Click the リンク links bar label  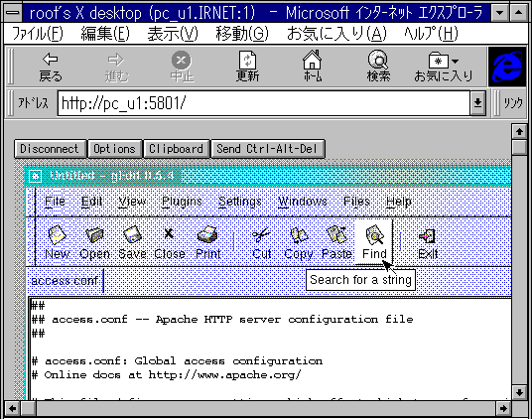[513, 103]
